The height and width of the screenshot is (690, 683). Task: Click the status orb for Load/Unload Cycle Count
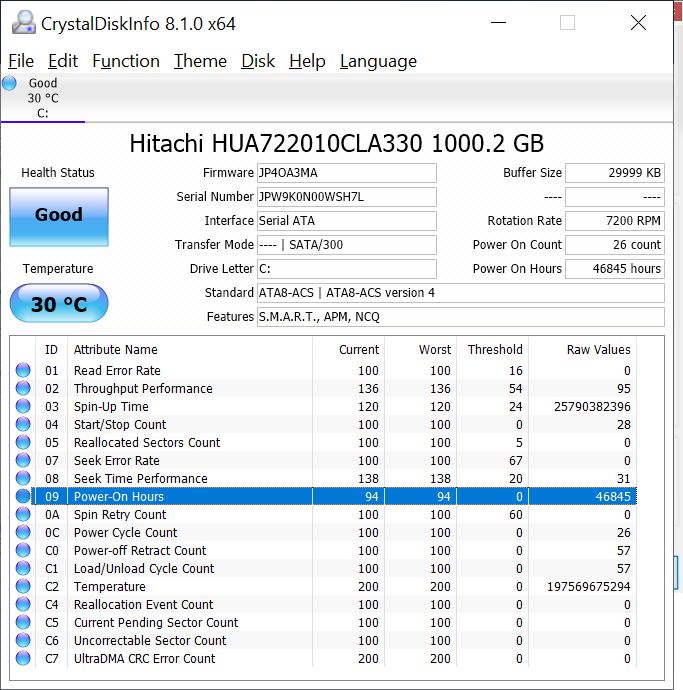coord(23,569)
